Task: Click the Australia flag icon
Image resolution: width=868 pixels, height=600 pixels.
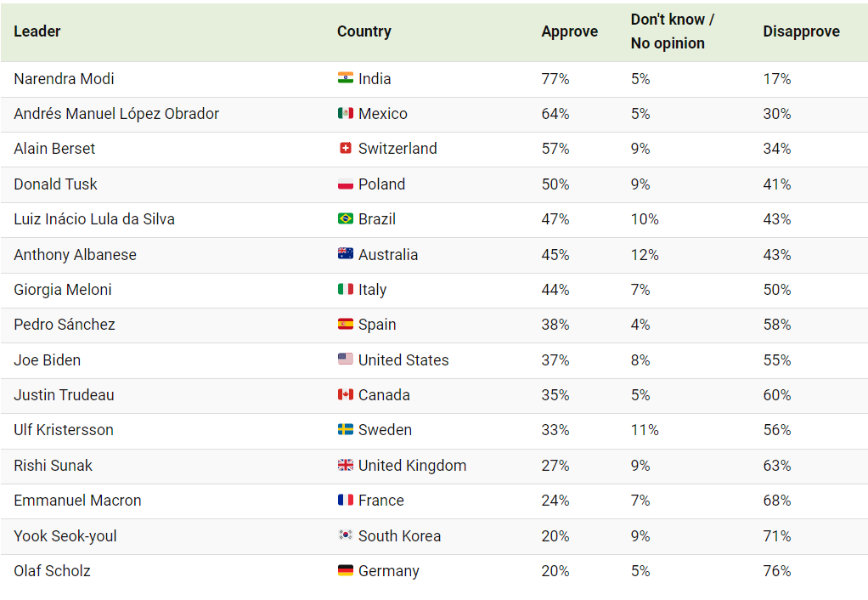Action: 346,254
